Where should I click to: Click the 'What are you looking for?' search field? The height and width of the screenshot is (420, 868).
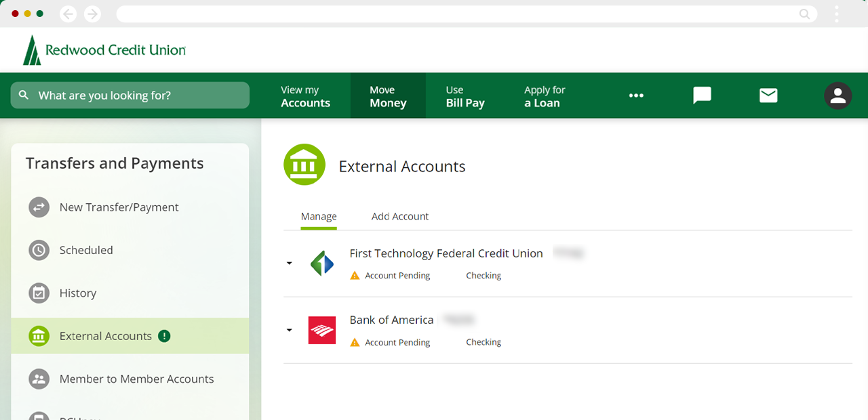130,95
